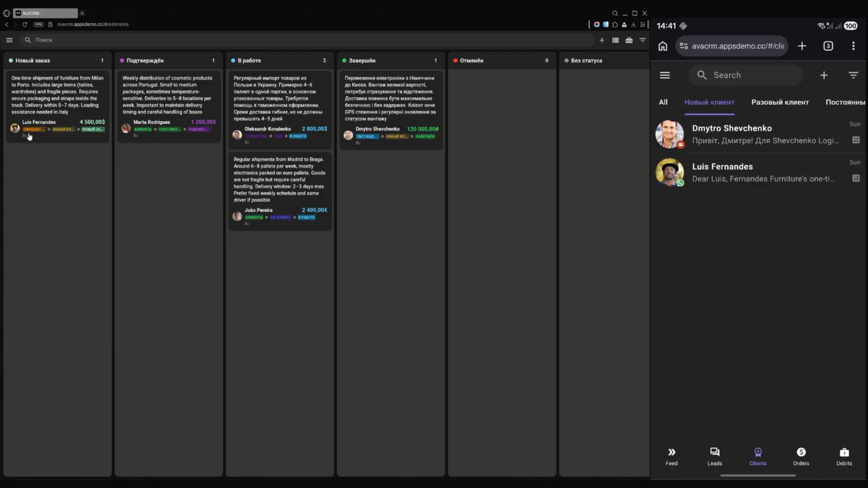Click the list view icon in estimates toolbar

click(x=615, y=40)
